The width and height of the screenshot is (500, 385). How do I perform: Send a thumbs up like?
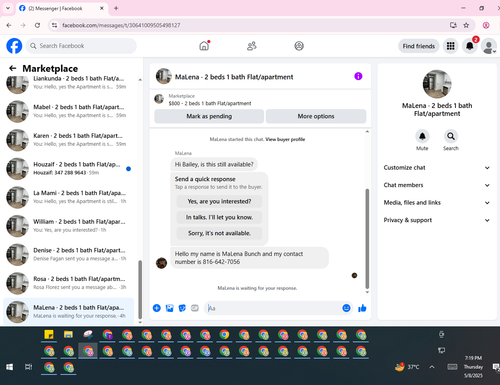point(362,308)
